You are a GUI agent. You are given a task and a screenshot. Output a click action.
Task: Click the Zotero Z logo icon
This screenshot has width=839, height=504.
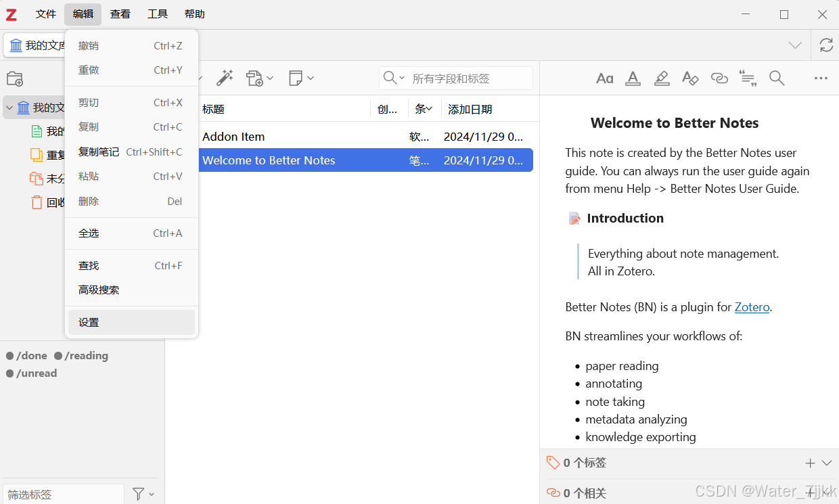[12, 14]
